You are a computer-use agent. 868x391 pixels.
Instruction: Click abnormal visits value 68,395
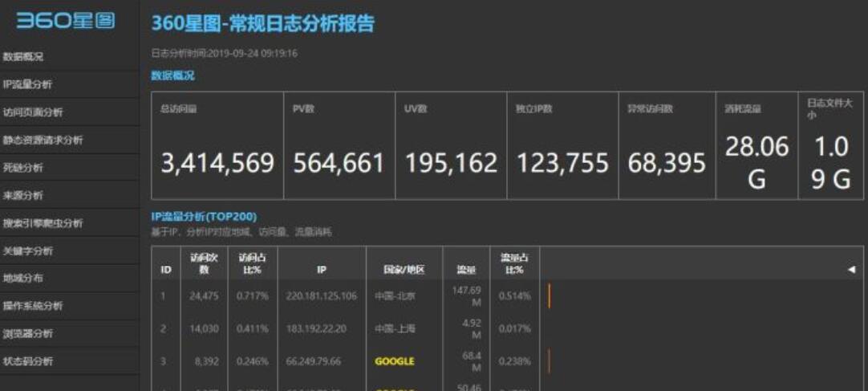click(667, 163)
